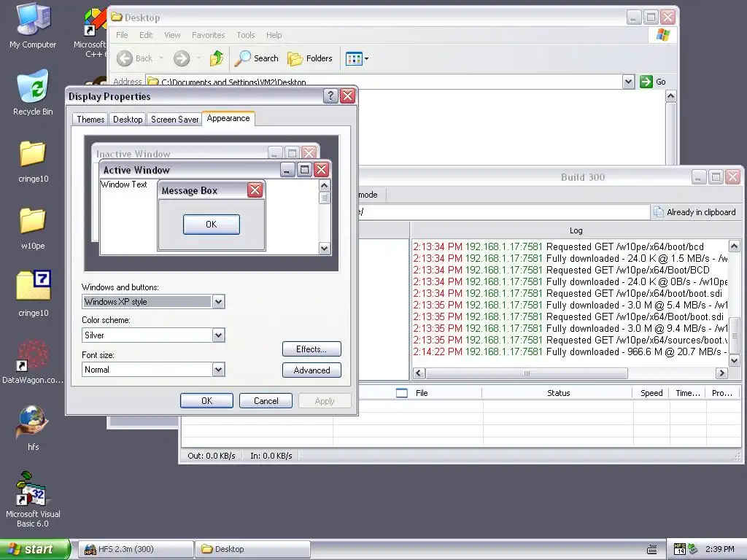
Task: Click the Speed column header in HFS
Action: [x=651, y=393]
